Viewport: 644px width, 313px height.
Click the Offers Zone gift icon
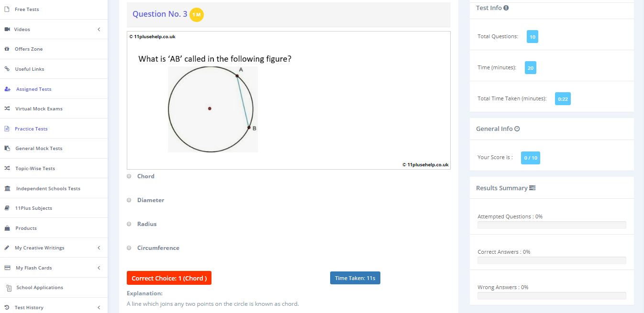pos(7,49)
